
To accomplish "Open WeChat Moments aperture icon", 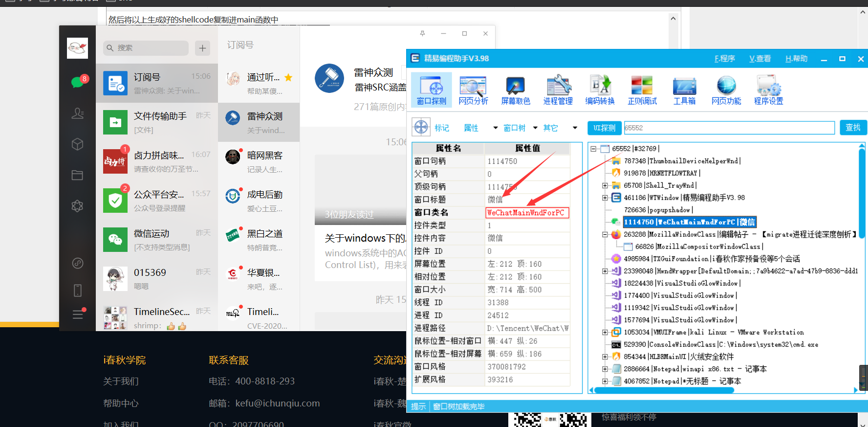I will (x=78, y=206).
